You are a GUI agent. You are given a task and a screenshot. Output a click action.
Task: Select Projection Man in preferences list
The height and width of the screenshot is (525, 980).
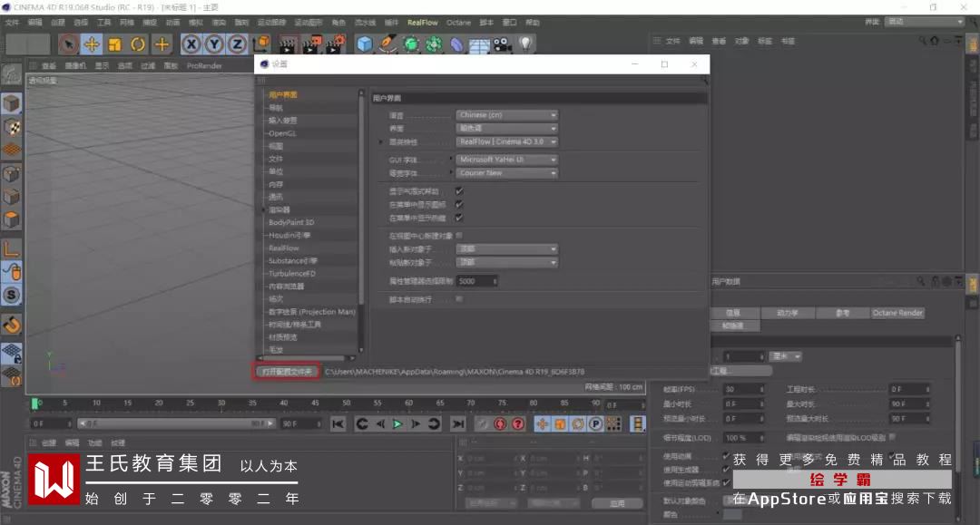[x=312, y=312]
